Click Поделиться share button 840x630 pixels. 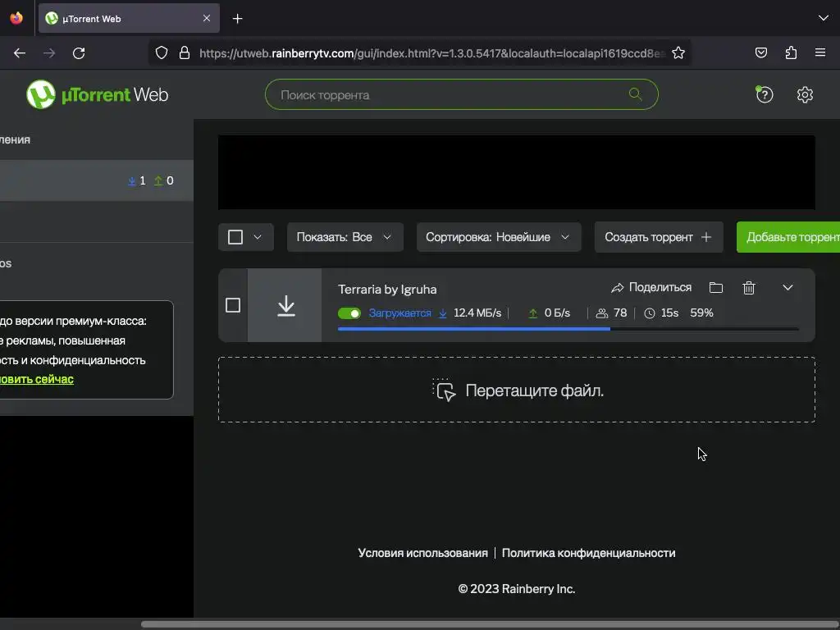tap(651, 288)
